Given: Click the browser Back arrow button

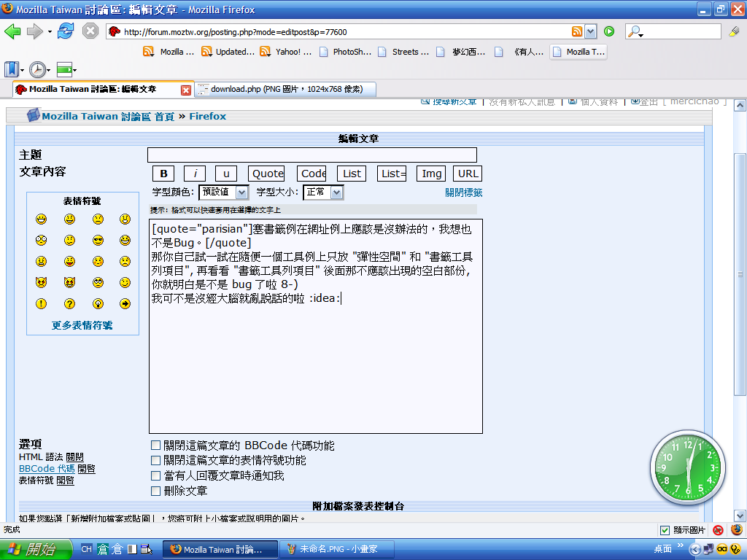Looking at the screenshot, I should pyautogui.click(x=12, y=31).
